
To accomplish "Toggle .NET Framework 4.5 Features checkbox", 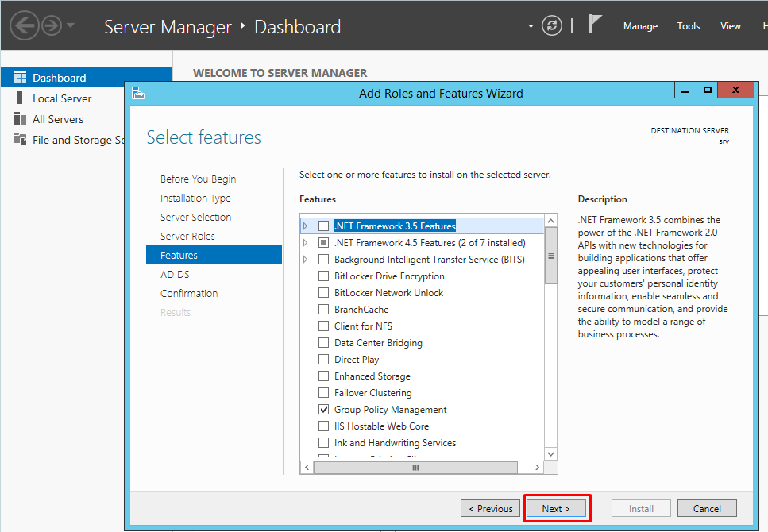I will [323, 242].
